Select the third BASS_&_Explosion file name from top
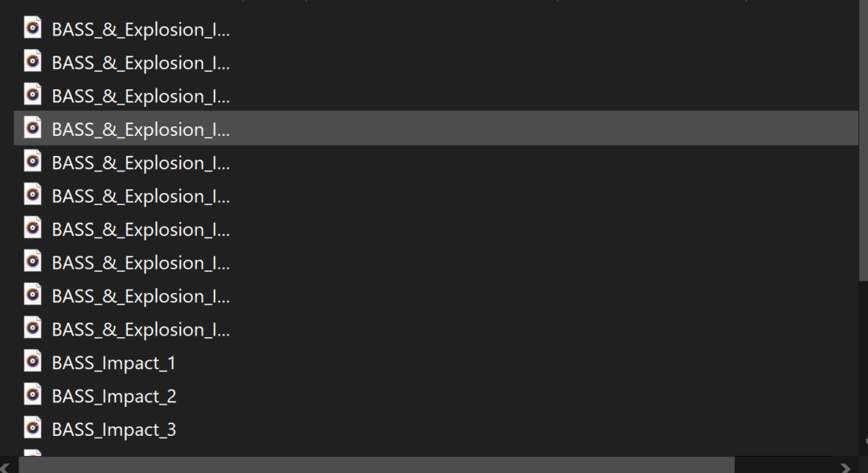The image size is (868, 473). pos(141,97)
